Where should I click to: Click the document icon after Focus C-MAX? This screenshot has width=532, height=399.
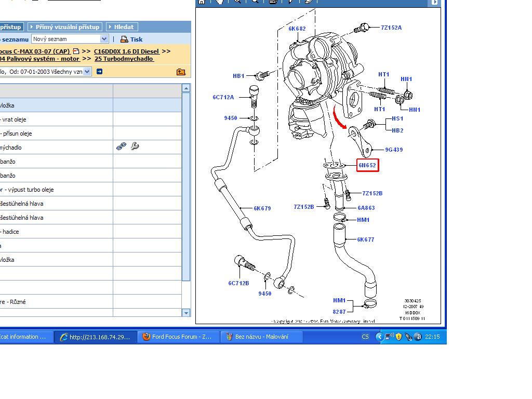[x=76, y=51]
